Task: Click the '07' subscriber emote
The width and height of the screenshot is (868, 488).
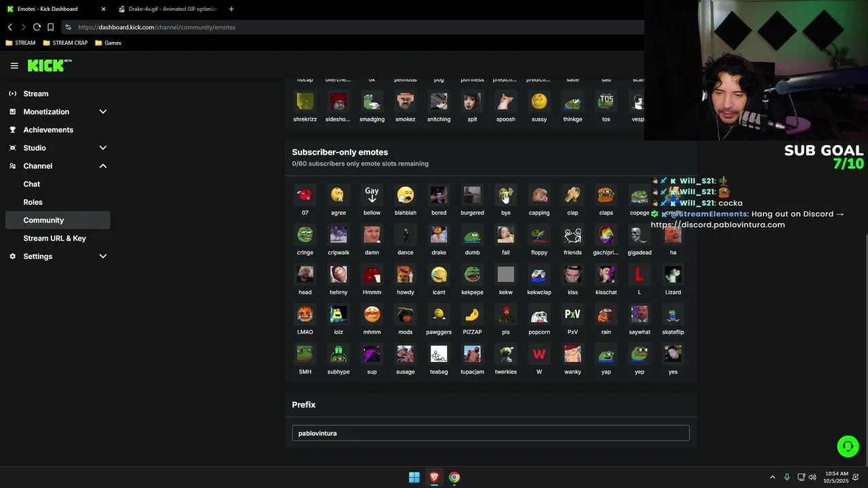Action: (305, 196)
